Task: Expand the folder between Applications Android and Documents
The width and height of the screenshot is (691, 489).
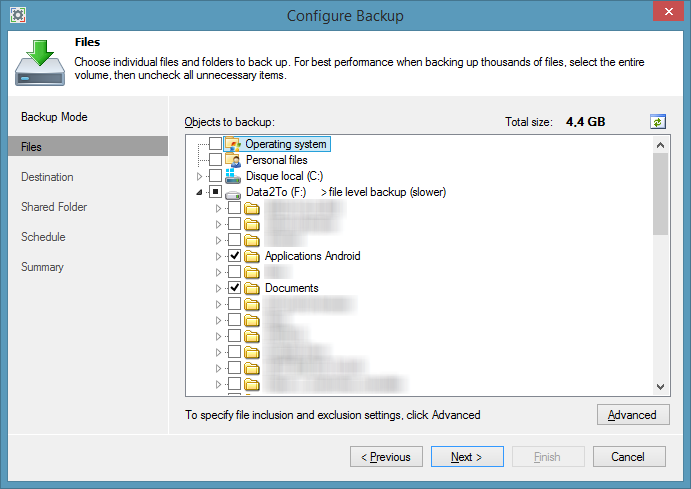Action: 218,272
